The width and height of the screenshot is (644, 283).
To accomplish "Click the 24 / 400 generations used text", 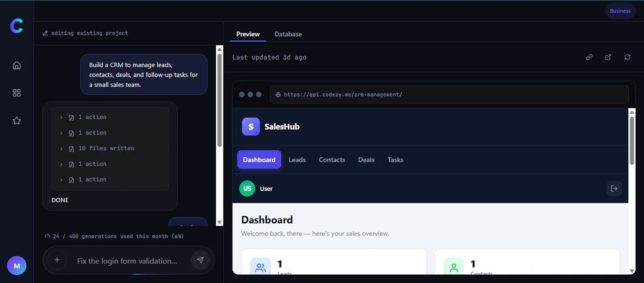I will coord(118,236).
